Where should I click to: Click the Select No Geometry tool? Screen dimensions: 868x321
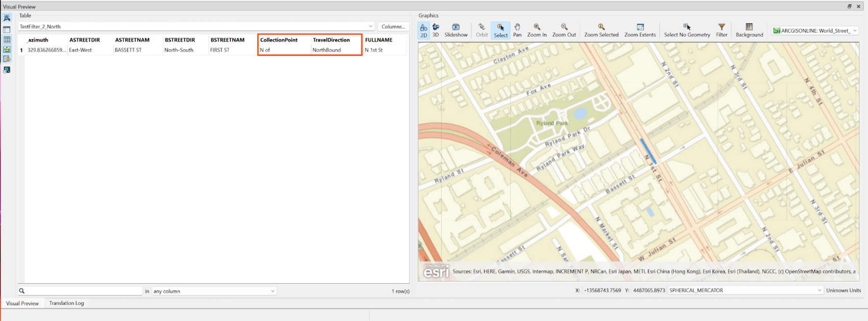pyautogui.click(x=687, y=31)
